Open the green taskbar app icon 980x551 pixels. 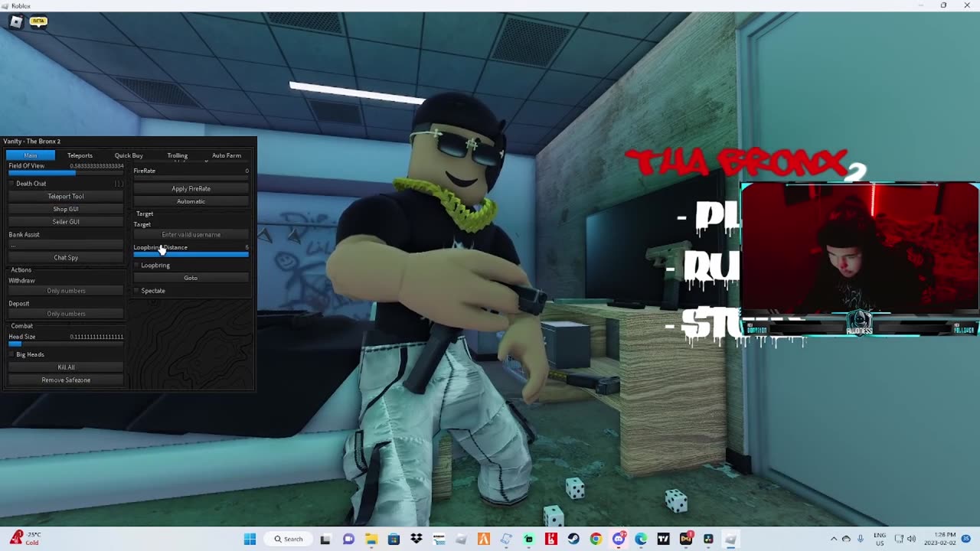tap(528, 540)
